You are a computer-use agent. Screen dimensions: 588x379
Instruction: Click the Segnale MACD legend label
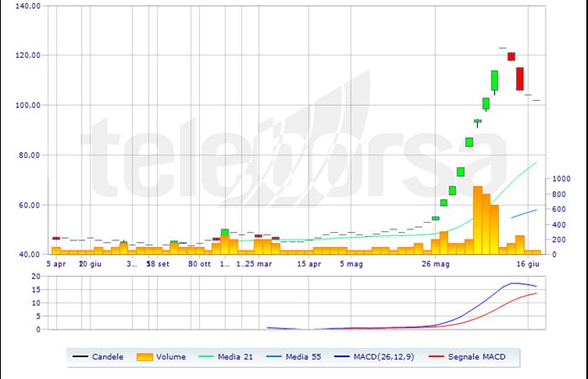[x=476, y=356]
